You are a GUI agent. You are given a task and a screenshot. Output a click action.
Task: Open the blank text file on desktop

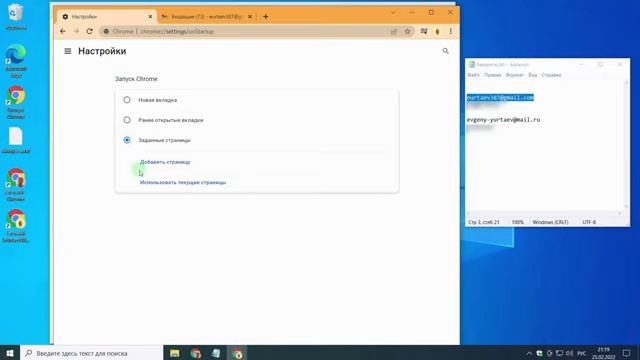16,140
